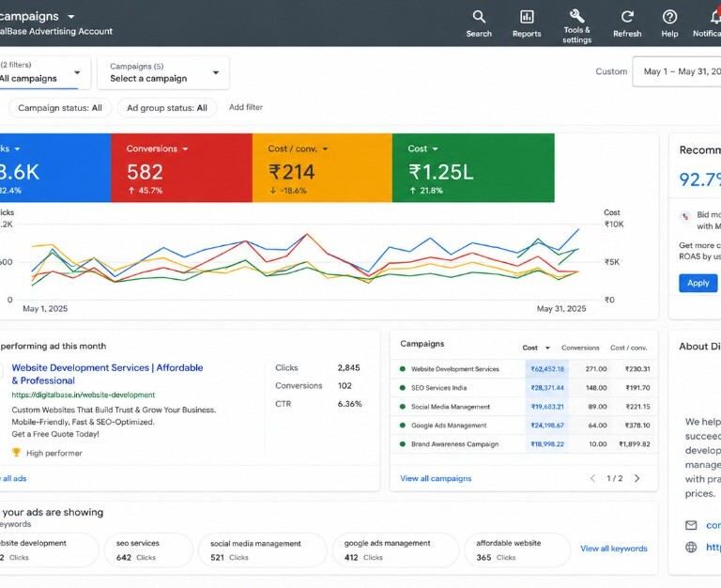Click Google Ads Management campaign name
The image size is (721, 588).
[x=449, y=426]
